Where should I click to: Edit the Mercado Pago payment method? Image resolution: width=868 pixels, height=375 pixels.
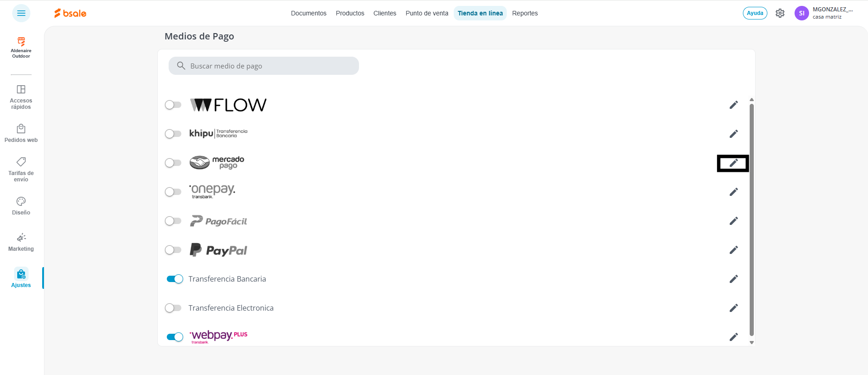pyautogui.click(x=734, y=163)
